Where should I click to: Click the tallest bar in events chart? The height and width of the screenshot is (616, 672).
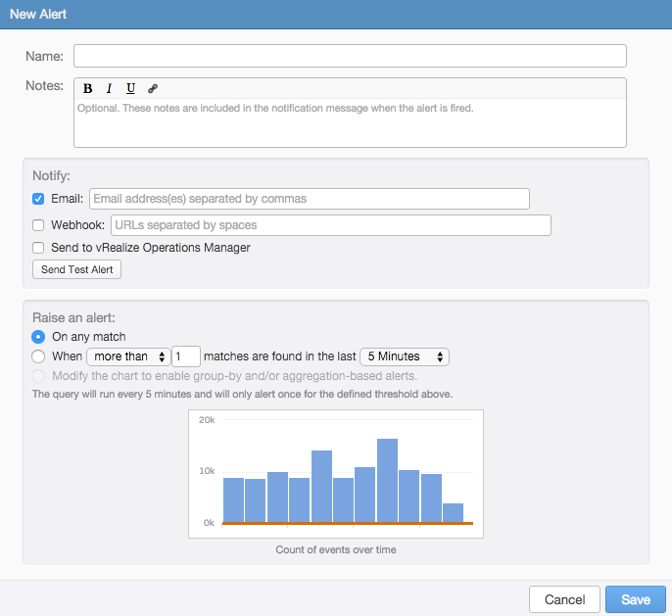coord(387,480)
